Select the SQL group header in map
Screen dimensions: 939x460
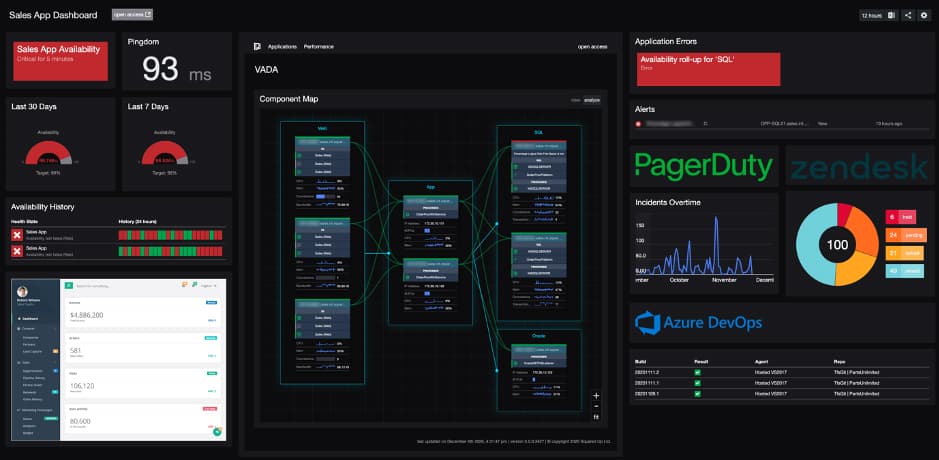[x=538, y=132]
